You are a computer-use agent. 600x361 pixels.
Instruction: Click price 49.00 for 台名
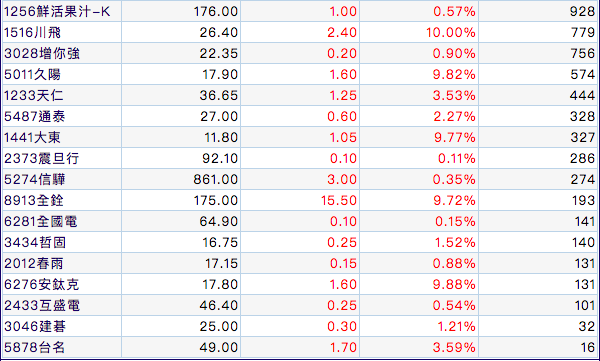pyautogui.click(x=218, y=348)
